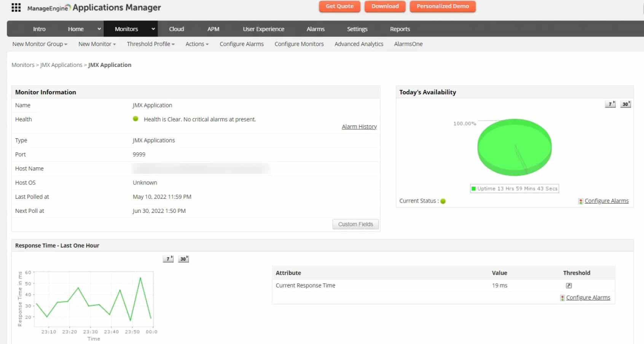The image size is (644, 344).
Task: Open the Monitors chevron dropdown
Action: 153,29
